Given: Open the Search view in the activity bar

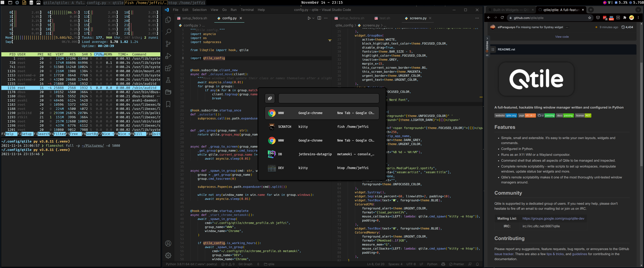Looking at the screenshot, I should [x=168, y=32].
